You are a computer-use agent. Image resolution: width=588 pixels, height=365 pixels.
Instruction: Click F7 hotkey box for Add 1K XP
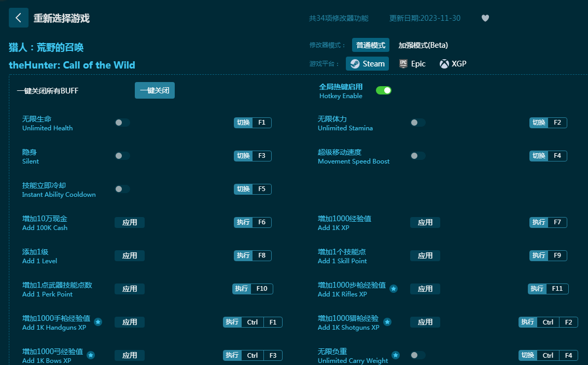tap(557, 222)
